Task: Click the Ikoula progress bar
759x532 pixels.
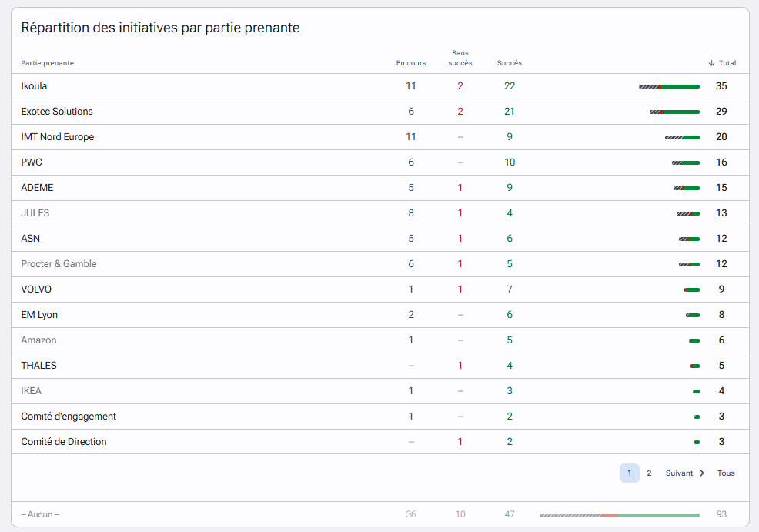Action: 669,87
